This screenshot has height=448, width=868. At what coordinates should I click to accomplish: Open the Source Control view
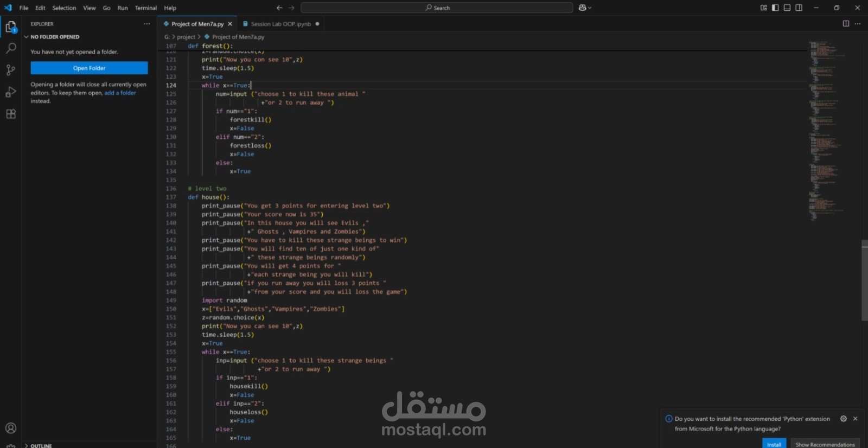(11, 70)
